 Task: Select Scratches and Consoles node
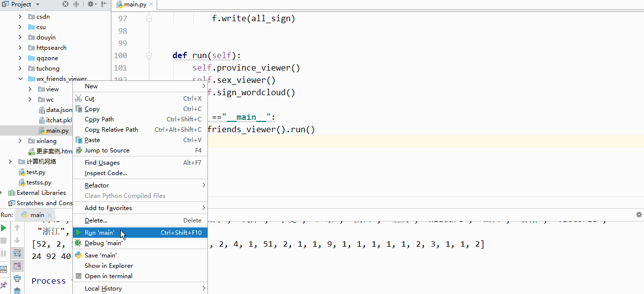(41, 203)
